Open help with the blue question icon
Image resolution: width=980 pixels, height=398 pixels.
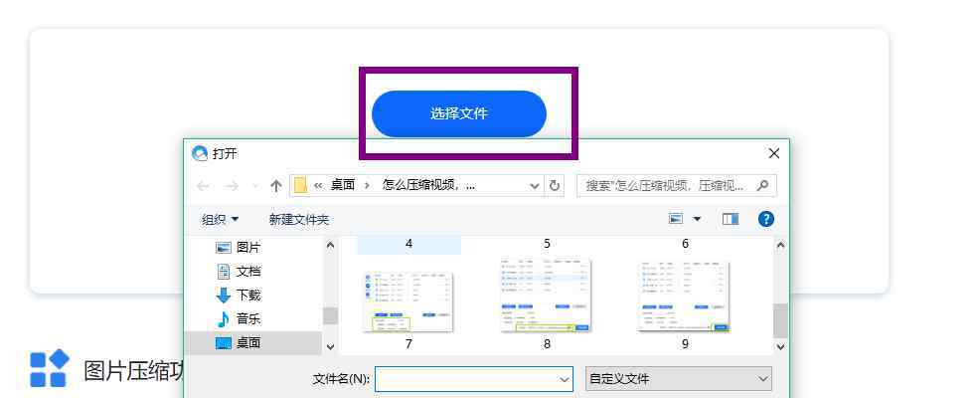point(765,219)
